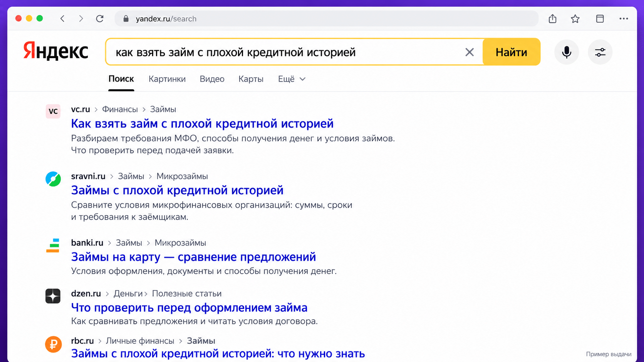Open the browser three-dots menu

pyautogui.click(x=624, y=18)
